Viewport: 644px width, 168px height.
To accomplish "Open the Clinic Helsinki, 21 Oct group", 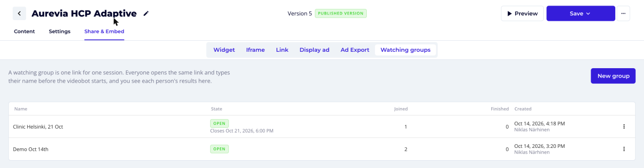I will click(38, 127).
